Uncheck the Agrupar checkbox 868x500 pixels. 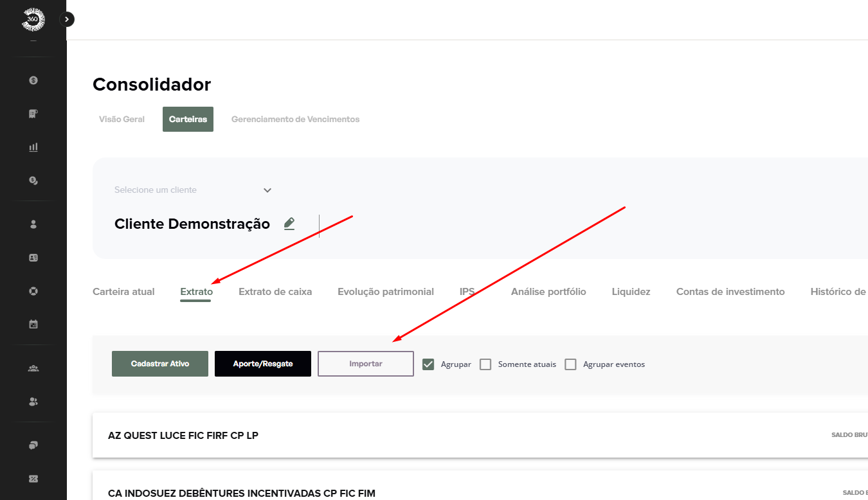click(428, 364)
